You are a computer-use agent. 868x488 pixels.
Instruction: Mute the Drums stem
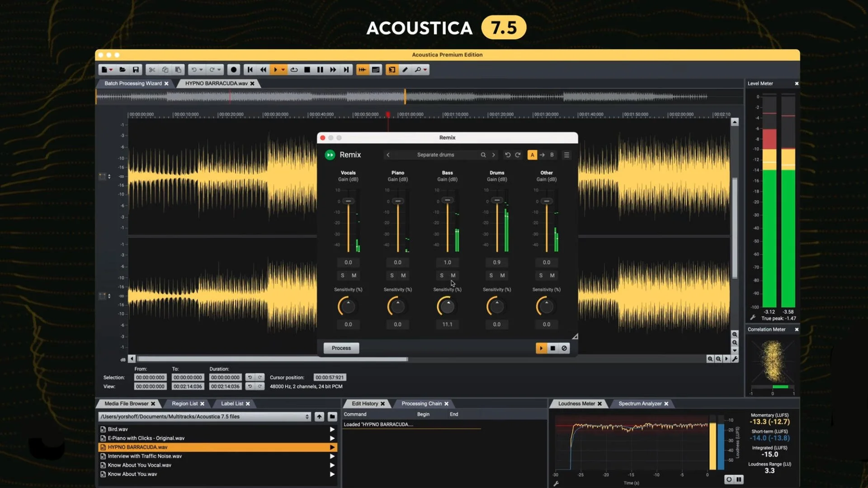click(502, 275)
